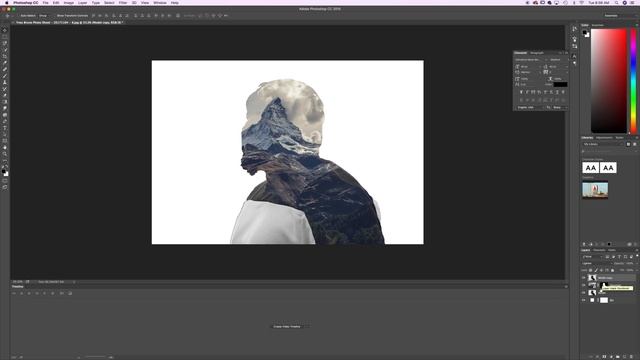Open the layer blend mode dropdown
Image resolution: width=640 pixels, height=360 pixels.
coord(597,263)
